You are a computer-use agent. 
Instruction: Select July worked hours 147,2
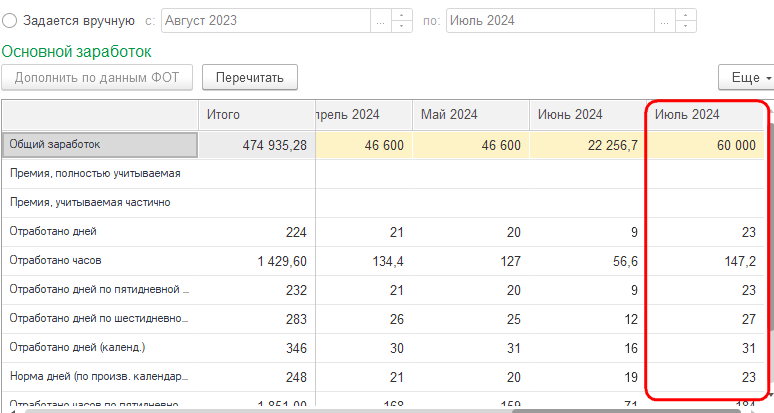pyautogui.click(x=705, y=261)
